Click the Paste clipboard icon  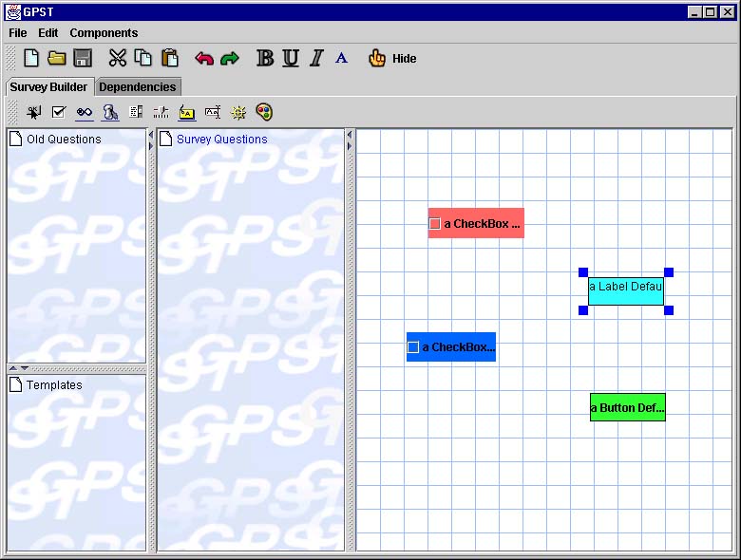[170, 58]
